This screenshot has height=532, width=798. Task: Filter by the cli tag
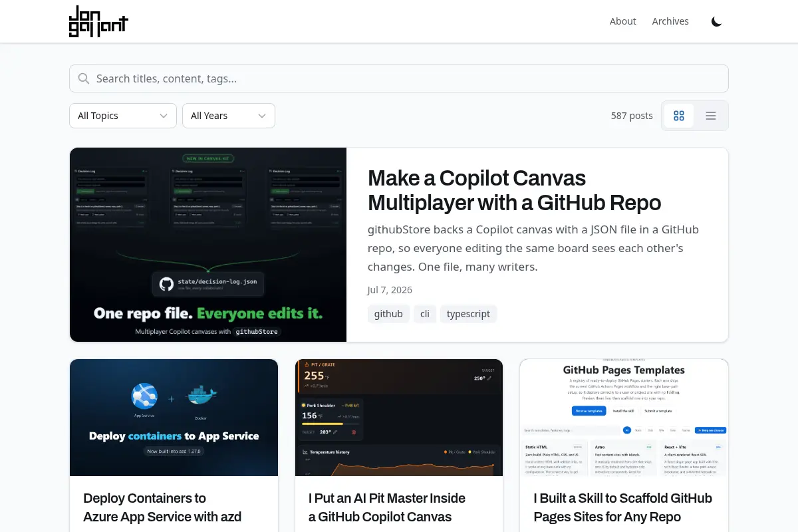pyautogui.click(x=425, y=314)
